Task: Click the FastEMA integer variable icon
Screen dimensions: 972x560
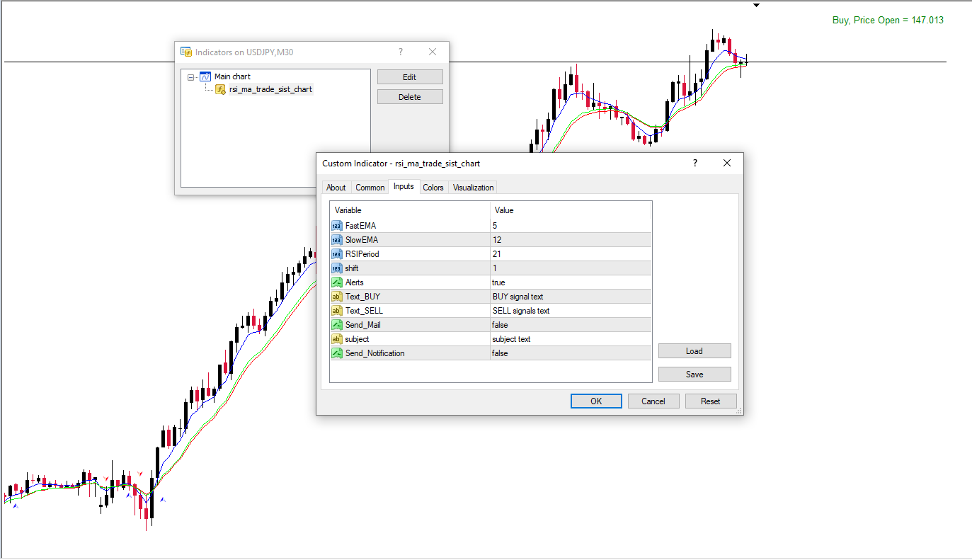Action: point(336,226)
